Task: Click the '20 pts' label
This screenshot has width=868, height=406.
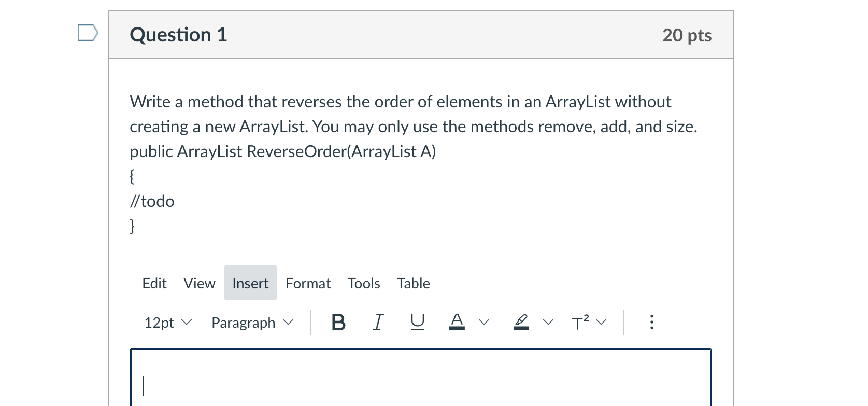Action: pos(687,35)
